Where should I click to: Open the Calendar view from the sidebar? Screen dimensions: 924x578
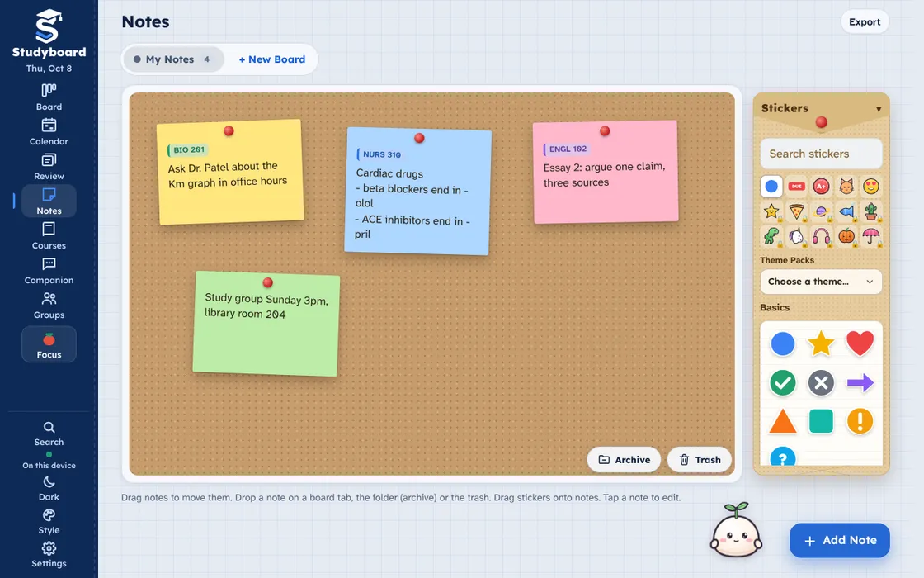click(x=49, y=132)
